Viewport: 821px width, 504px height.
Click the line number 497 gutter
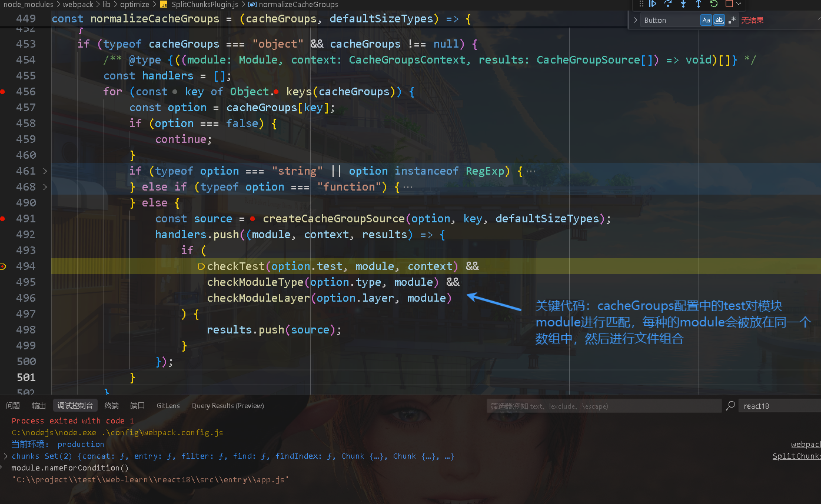click(x=26, y=314)
